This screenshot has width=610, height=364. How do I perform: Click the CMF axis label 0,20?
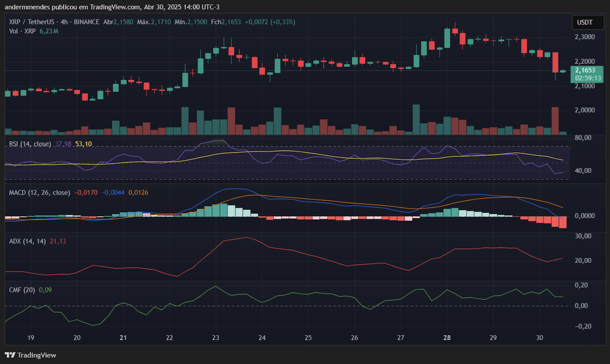click(x=581, y=285)
